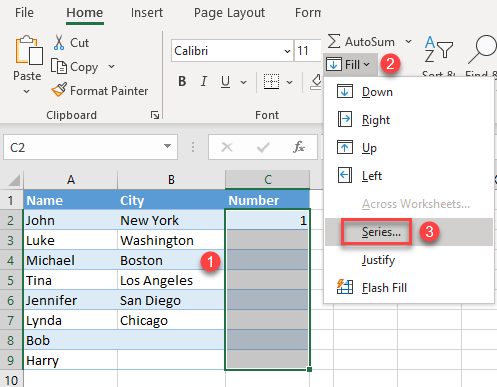This screenshot has width=497, height=387.
Task: Expand the Underline style arrow
Action: [x=244, y=82]
